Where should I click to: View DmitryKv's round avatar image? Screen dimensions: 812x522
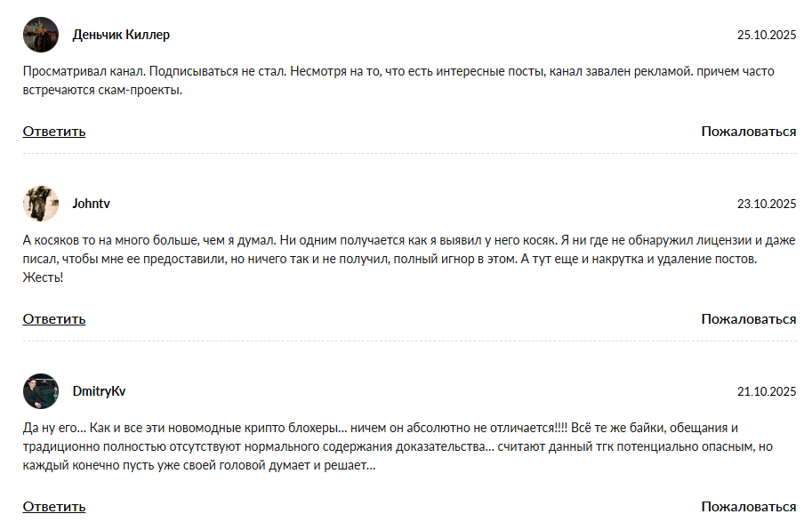(x=41, y=391)
